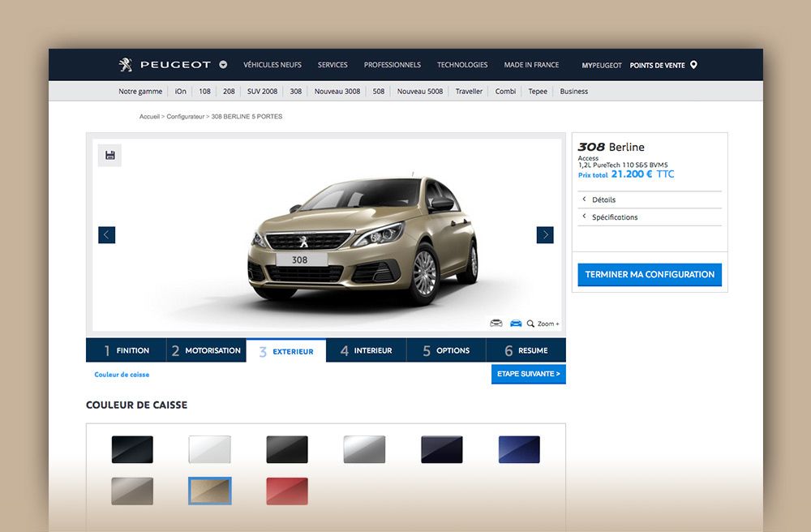
Task: Select step 3 Exterieur tab
Action: [286, 351]
